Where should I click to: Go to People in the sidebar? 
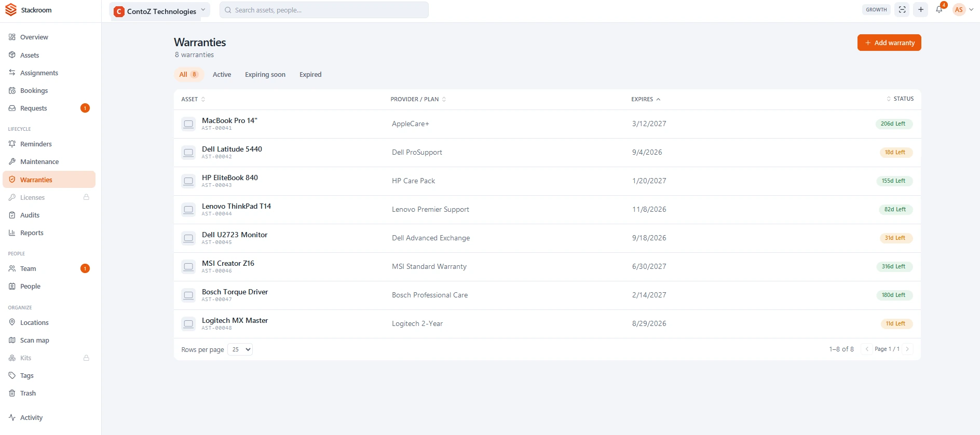point(49,286)
